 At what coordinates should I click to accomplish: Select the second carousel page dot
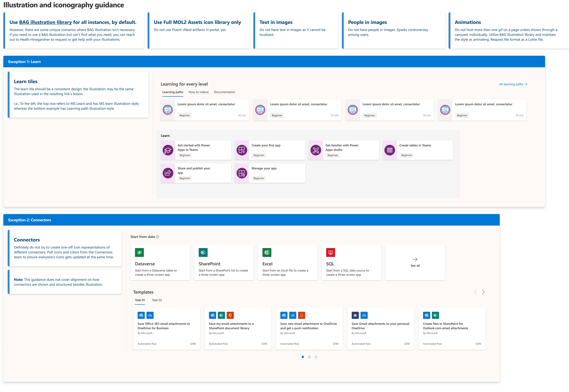coord(309,357)
